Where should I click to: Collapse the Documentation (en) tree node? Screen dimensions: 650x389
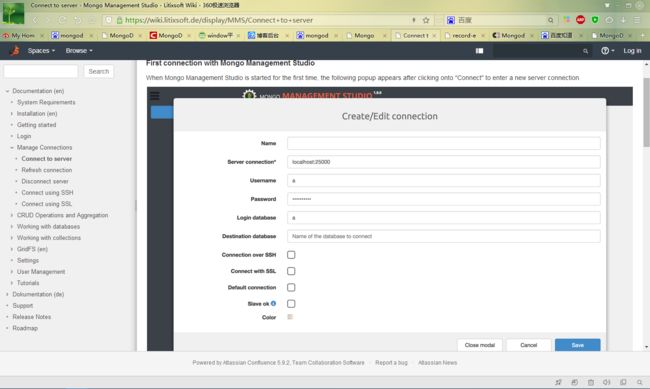[7, 91]
